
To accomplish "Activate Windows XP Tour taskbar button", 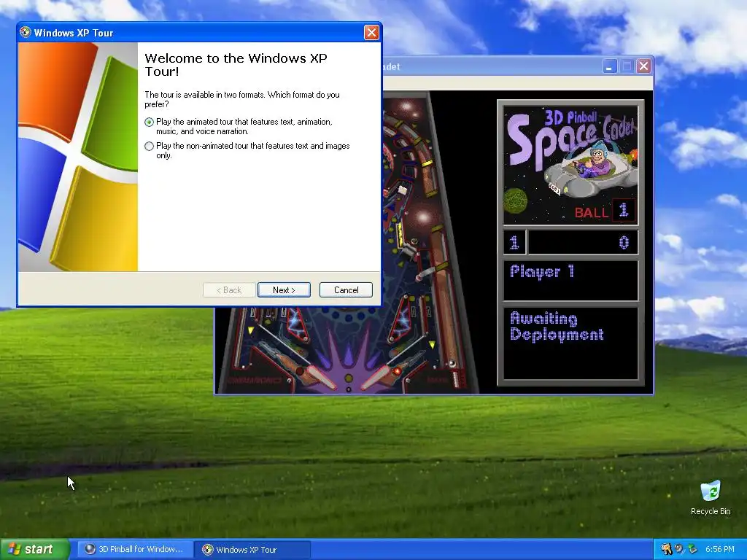I will tap(252, 550).
